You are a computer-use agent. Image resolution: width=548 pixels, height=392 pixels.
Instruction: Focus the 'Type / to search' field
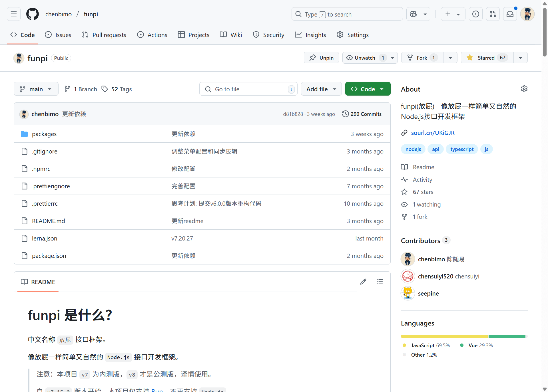pyautogui.click(x=347, y=14)
